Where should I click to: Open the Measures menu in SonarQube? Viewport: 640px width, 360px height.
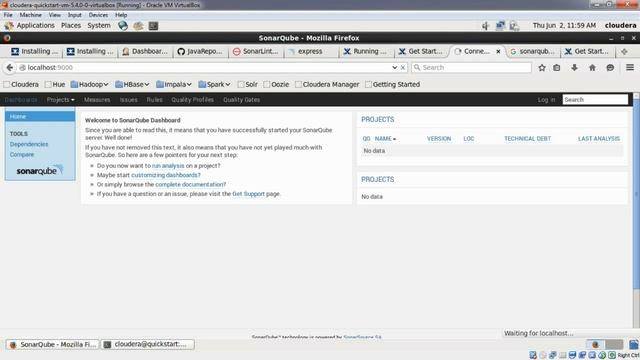97,100
